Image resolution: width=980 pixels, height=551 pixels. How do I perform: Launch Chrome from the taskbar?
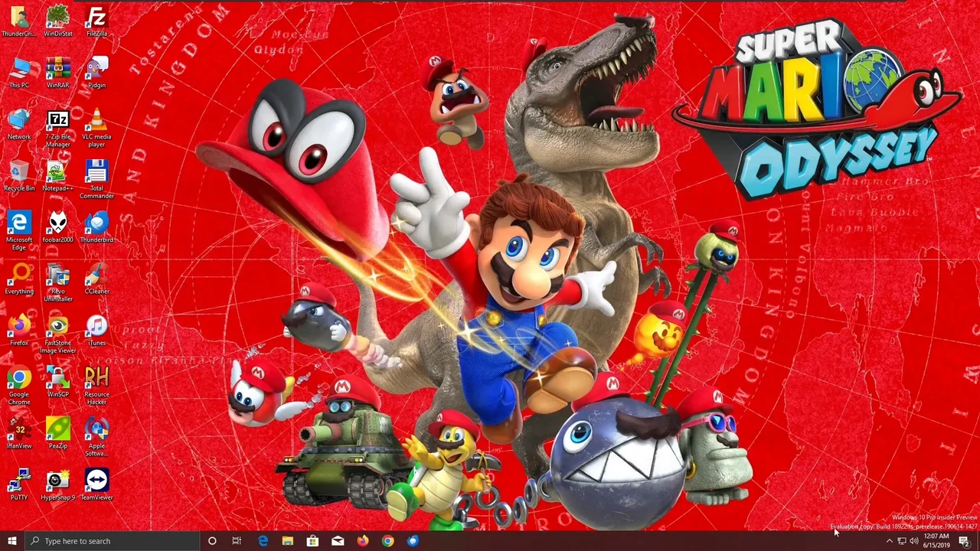(387, 541)
